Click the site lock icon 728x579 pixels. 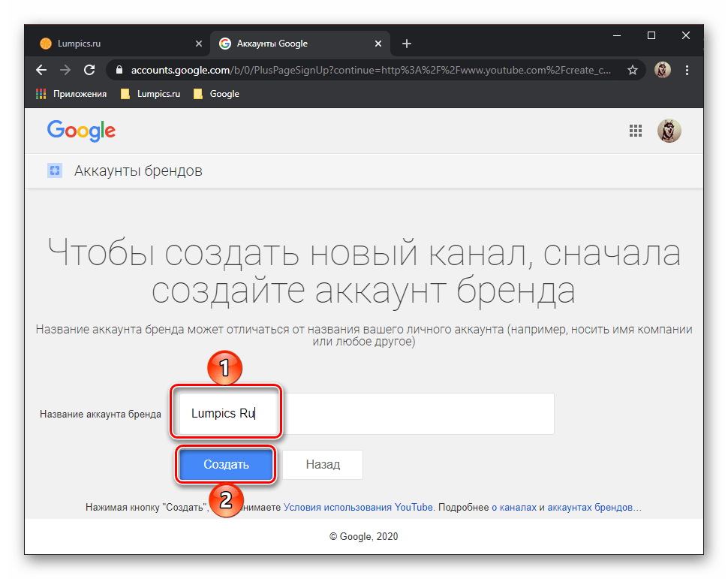pyautogui.click(x=119, y=70)
